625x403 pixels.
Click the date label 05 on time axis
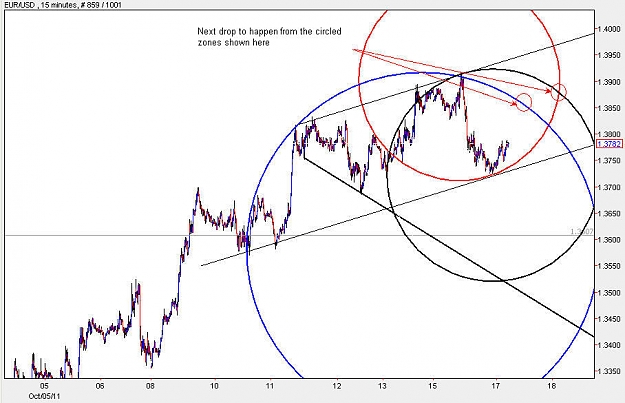pyautogui.click(x=44, y=386)
